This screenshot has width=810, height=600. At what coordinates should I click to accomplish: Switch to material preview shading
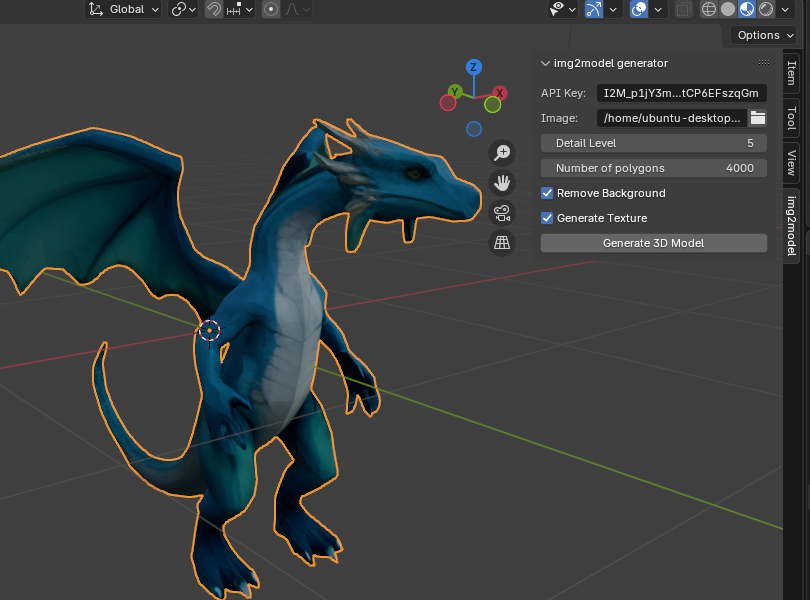pos(747,9)
